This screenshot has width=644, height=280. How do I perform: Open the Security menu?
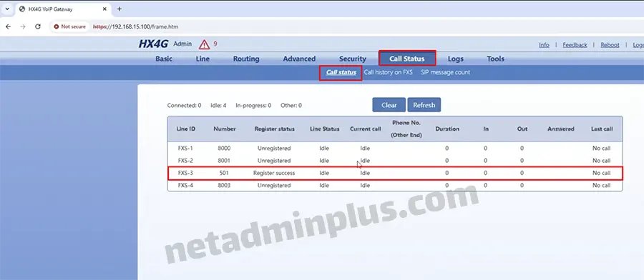[x=352, y=59]
